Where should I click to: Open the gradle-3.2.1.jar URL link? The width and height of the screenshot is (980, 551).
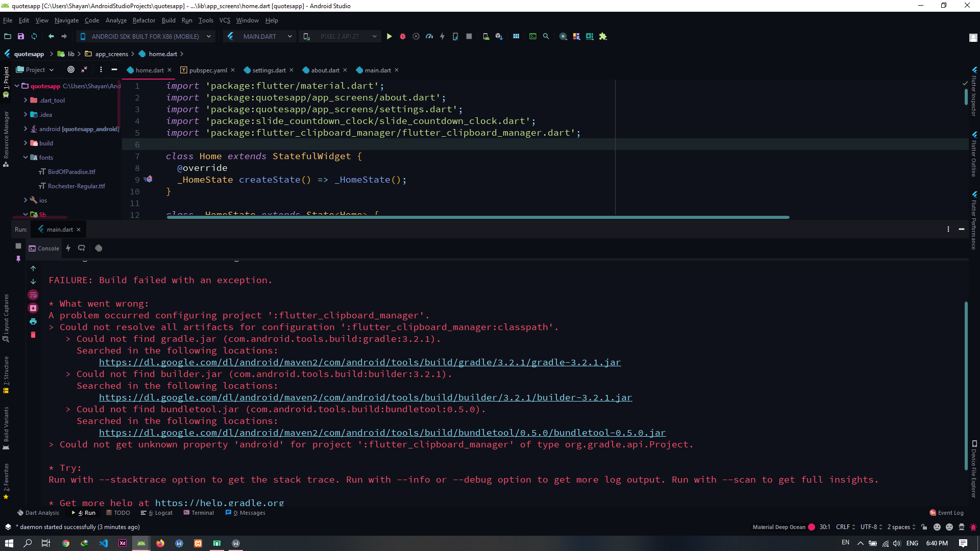(360, 362)
